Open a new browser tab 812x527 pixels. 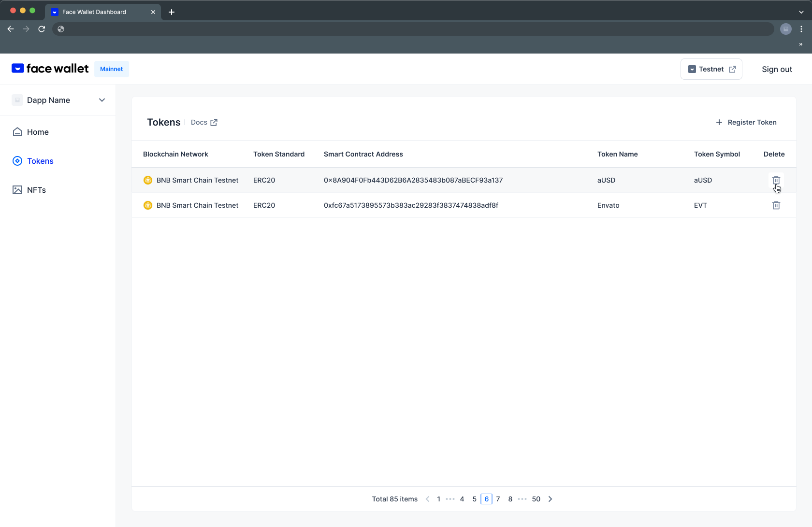tap(172, 12)
